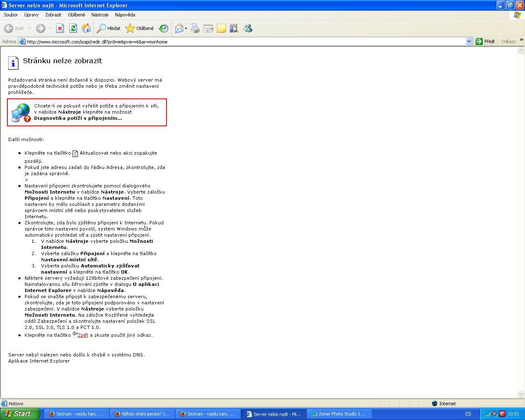
Task: Click the scrollbar up arrow
Action: (x=521, y=51)
